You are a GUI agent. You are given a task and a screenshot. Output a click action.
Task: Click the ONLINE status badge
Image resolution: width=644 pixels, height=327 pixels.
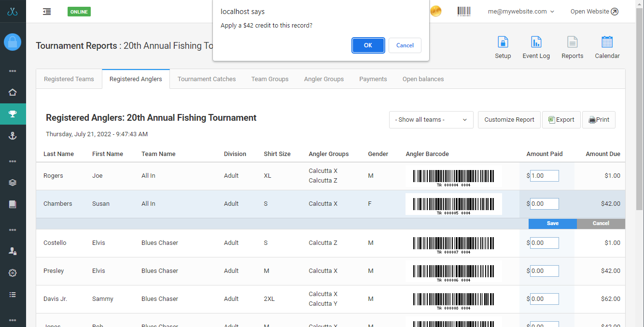coord(79,12)
